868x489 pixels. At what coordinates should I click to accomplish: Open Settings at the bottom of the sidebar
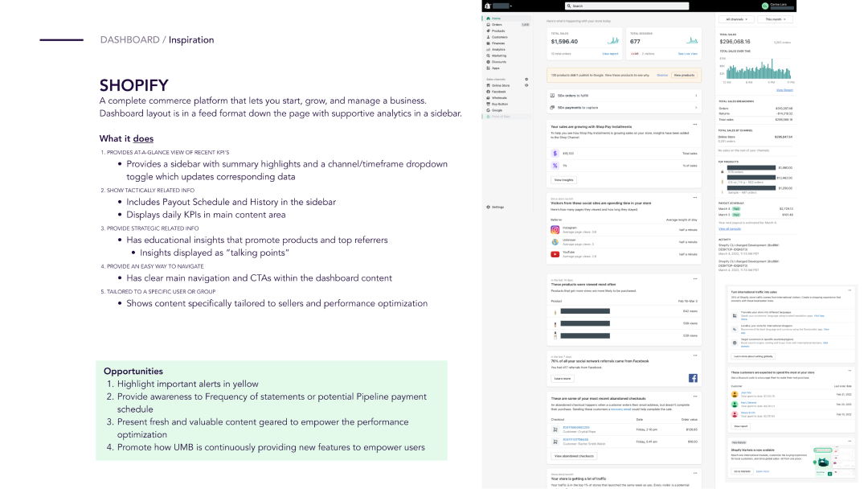tap(497, 207)
